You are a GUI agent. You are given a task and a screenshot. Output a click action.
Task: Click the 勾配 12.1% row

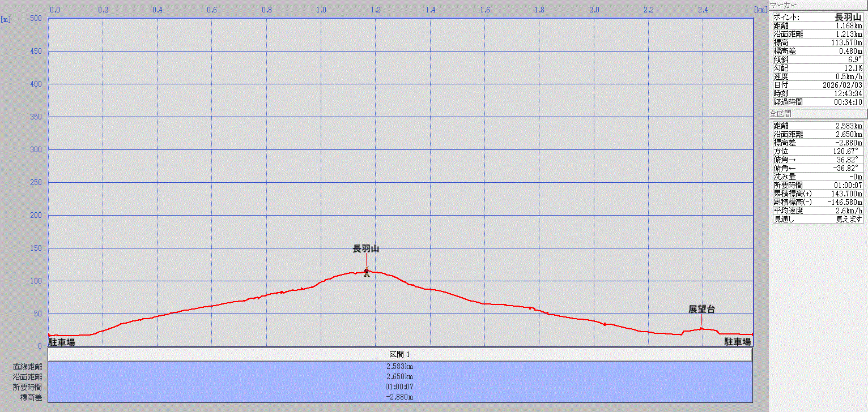[818, 68]
